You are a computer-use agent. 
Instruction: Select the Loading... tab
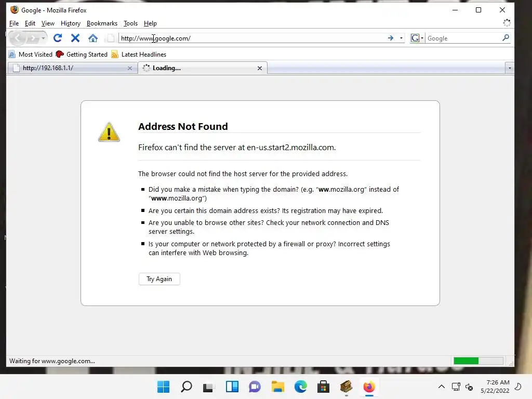coord(203,68)
